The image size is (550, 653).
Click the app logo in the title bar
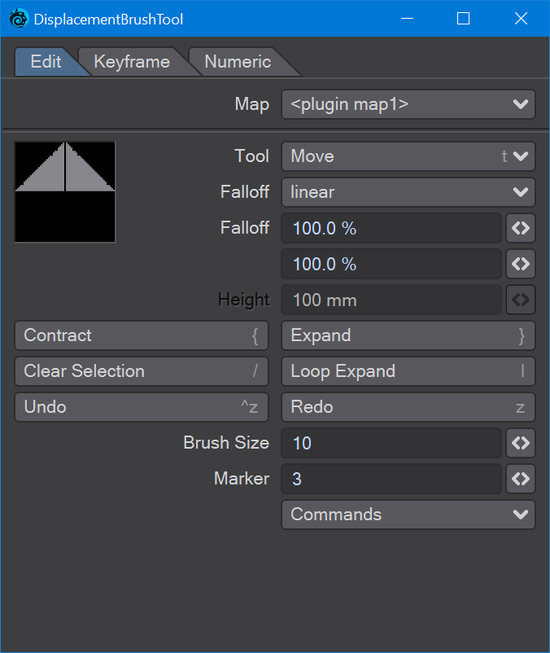pos(19,19)
